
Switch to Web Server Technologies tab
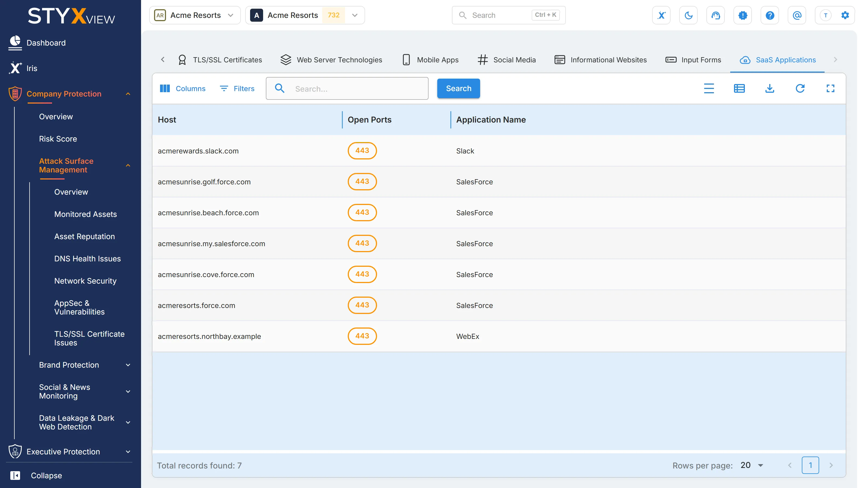[x=331, y=60]
